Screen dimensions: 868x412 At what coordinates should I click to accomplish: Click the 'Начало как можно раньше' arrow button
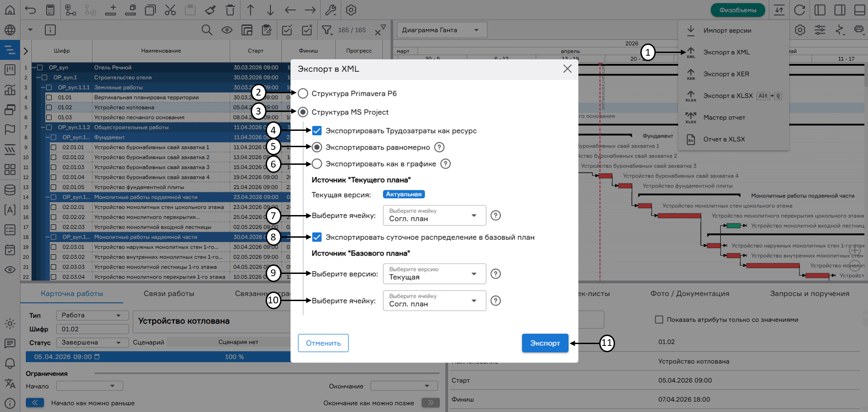coord(35,402)
